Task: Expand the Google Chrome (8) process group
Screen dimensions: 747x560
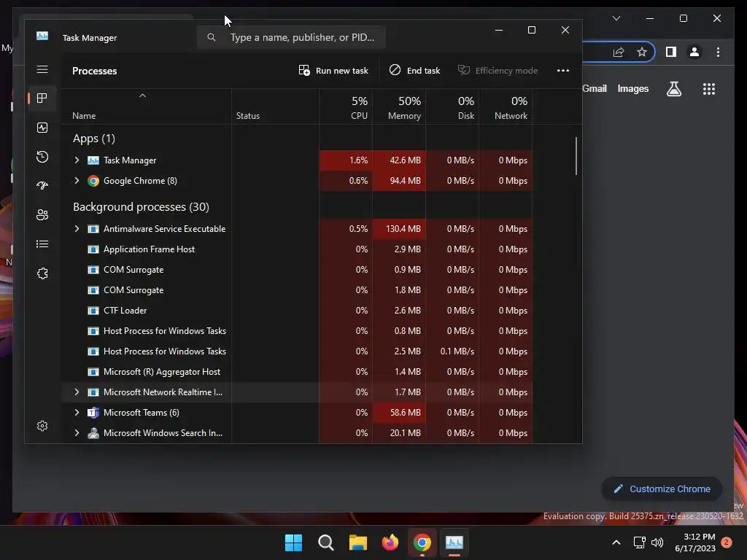Action: coord(77,181)
